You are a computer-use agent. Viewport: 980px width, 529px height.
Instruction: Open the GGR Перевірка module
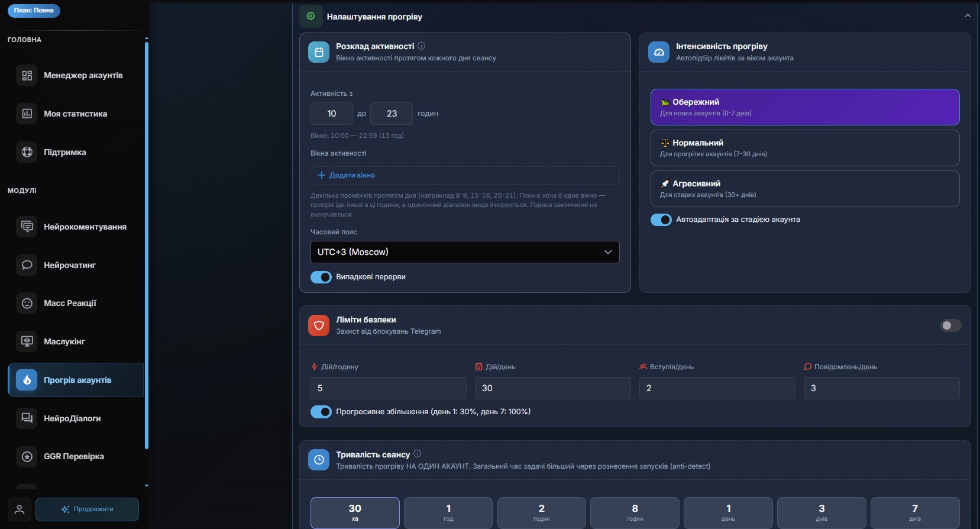click(76, 456)
